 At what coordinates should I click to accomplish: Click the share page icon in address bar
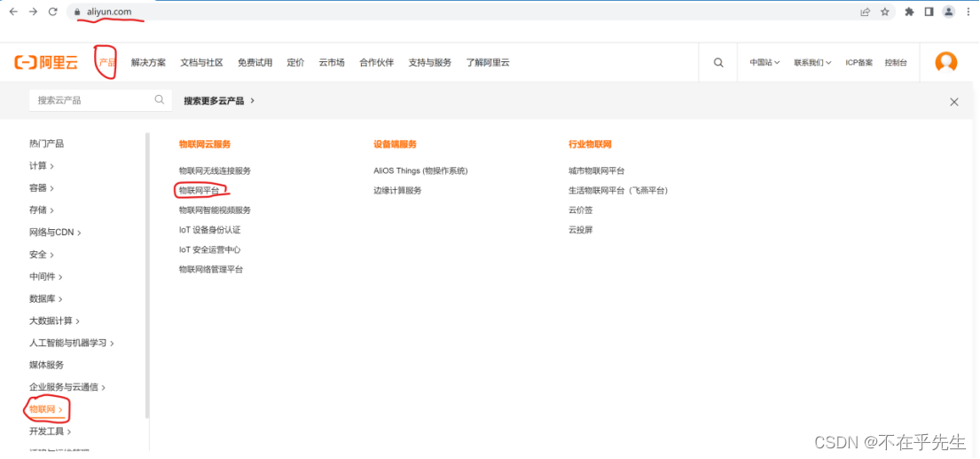[x=865, y=12]
